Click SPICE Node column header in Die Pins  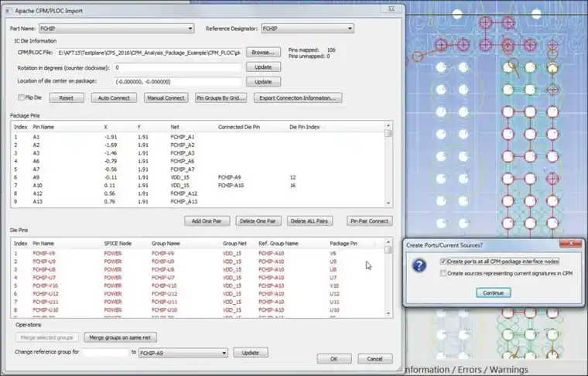coord(118,244)
